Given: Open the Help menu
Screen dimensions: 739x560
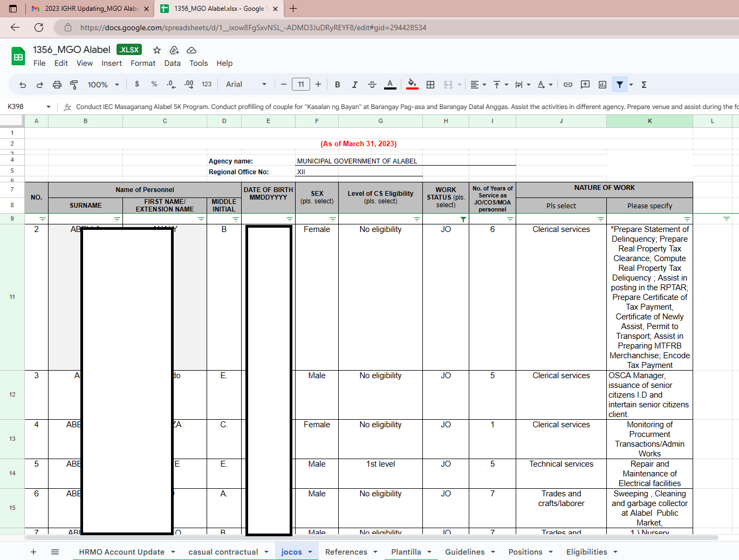Looking at the screenshot, I should [224, 63].
